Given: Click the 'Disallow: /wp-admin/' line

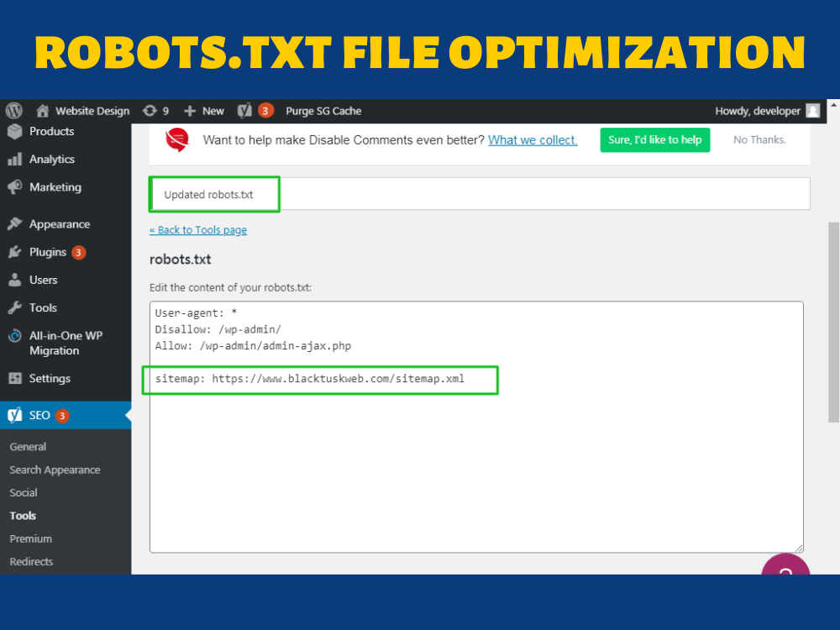Looking at the screenshot, I should (x=218, y=329).
